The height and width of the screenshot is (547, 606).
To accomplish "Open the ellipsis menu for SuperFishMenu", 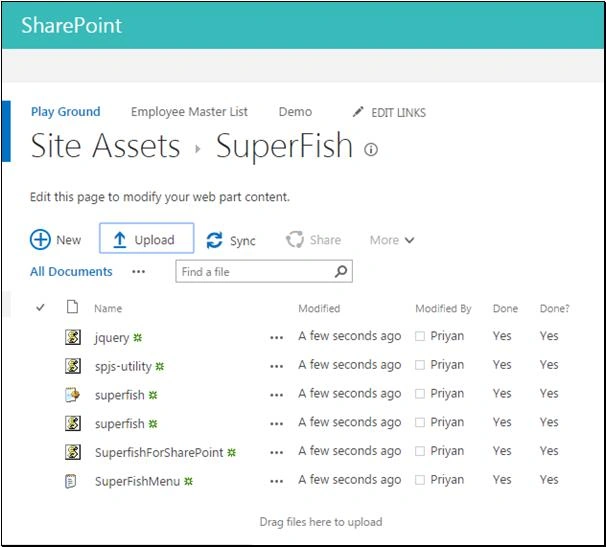I will (276, 482).
